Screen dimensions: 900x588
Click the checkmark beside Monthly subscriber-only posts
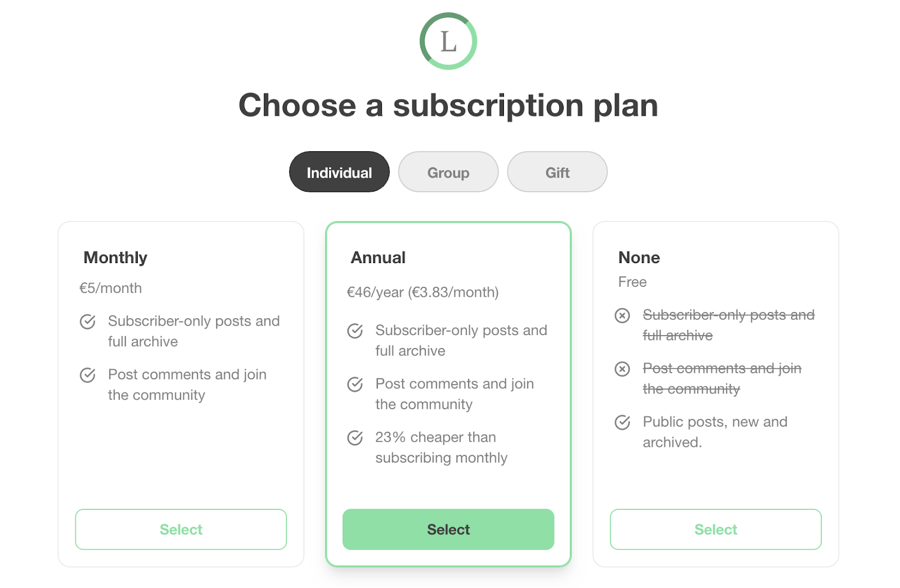tap(87, 322)
